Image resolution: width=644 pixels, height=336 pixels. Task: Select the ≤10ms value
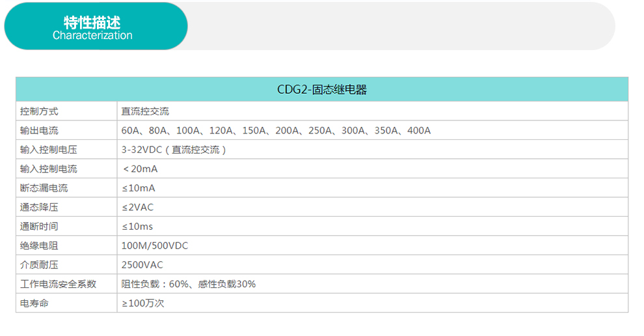137,227
